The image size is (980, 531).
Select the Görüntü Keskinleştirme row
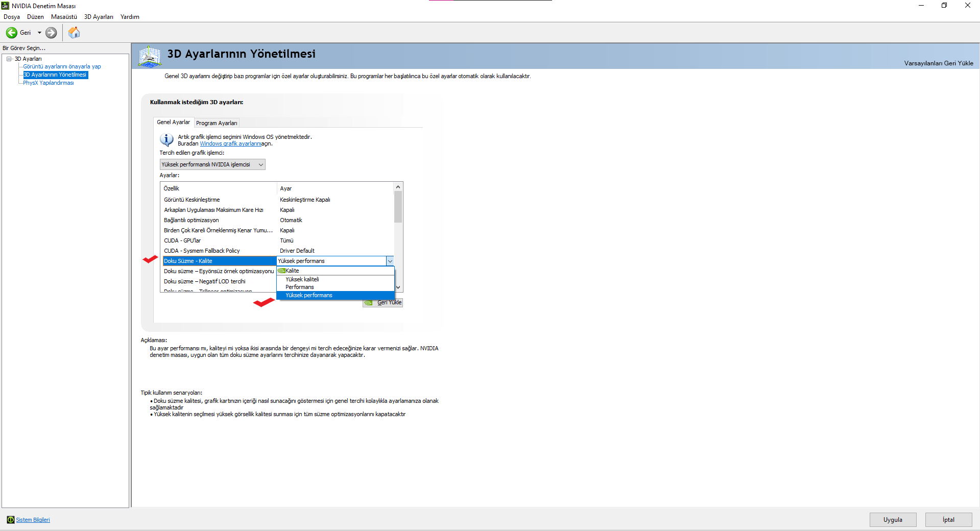coord(278,200)
